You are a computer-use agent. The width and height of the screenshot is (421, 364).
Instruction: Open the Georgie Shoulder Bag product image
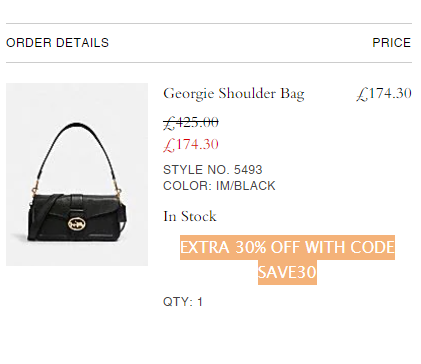(77, 174)
